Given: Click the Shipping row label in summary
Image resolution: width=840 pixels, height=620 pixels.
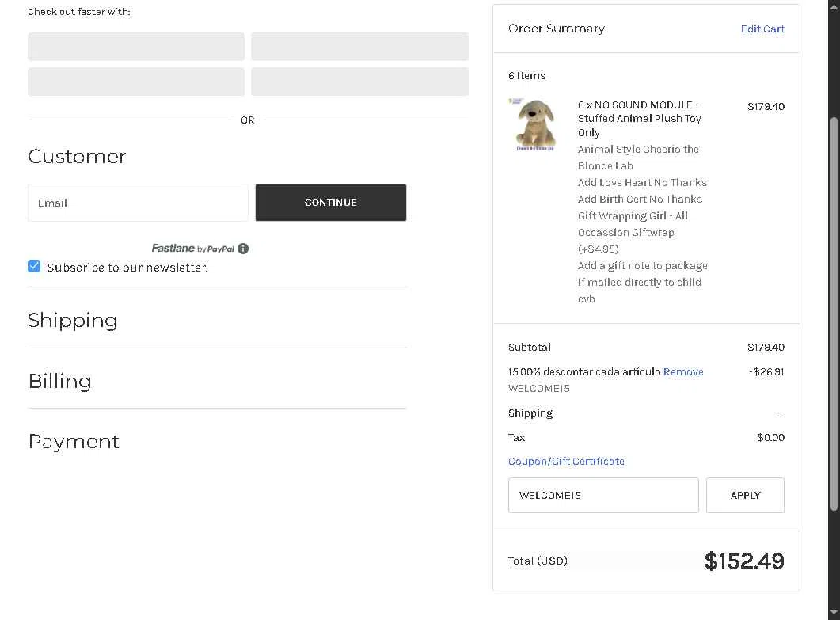Looking at the screenshot, I should [x=530, y=413].
